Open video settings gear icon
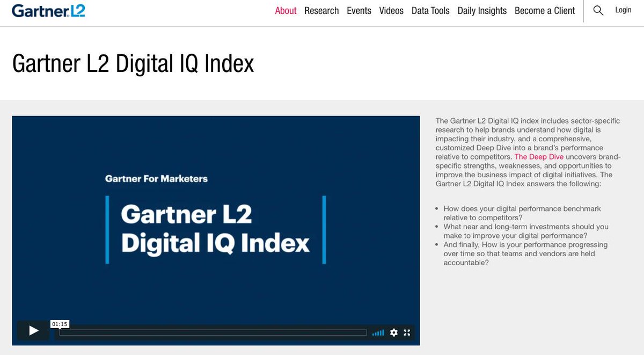This screenshot has width=644, height=355. 394,332
